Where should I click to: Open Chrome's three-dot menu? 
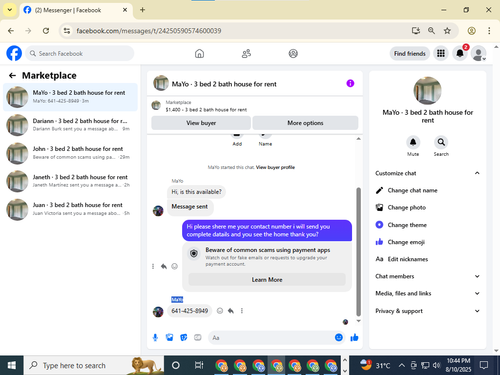[489, 31]
